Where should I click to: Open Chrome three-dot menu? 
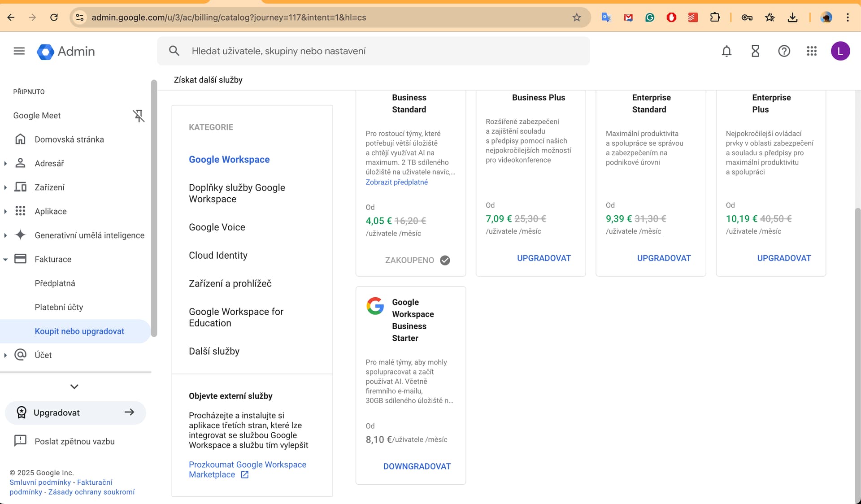(848, 17)
